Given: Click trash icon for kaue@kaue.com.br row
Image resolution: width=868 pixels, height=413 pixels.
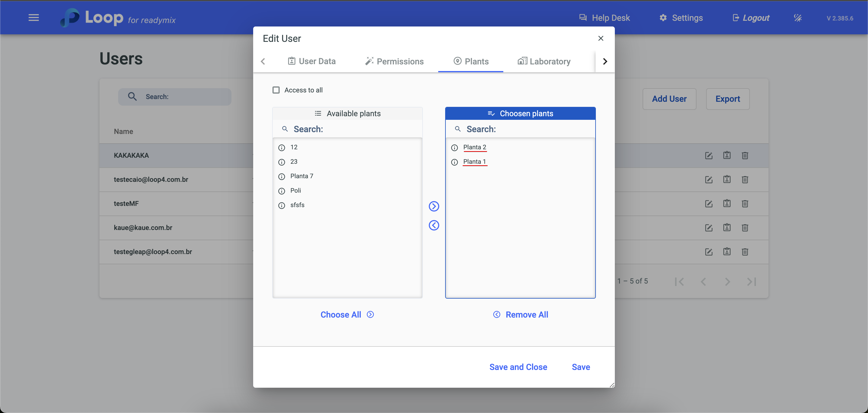Looking at the screenshot, I should (x=745, y=228).
